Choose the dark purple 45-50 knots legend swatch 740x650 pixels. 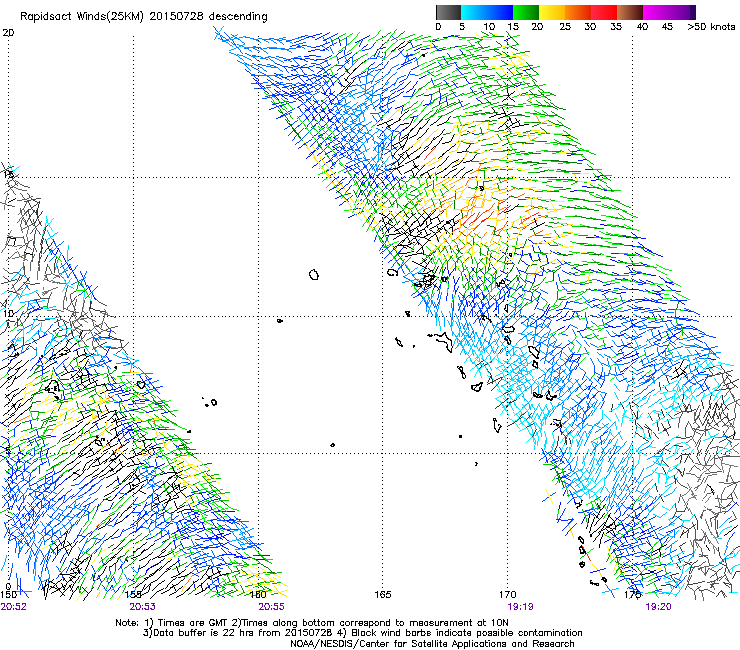[682, 12]
